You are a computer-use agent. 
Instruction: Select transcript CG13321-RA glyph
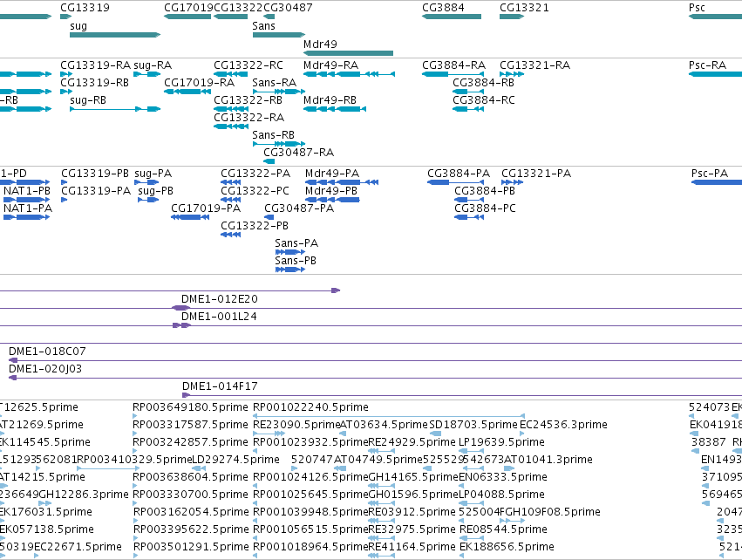coord(512,74)
